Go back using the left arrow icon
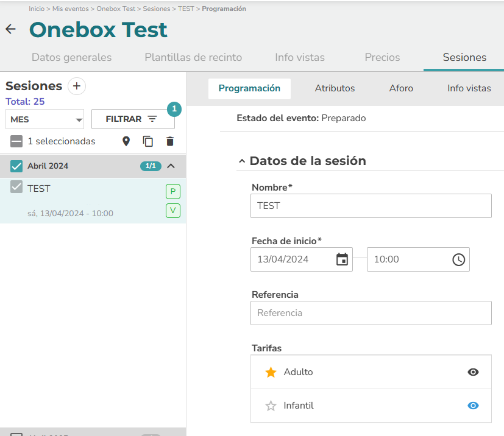The height and width of the screenshot is (436, 504). 10,29
